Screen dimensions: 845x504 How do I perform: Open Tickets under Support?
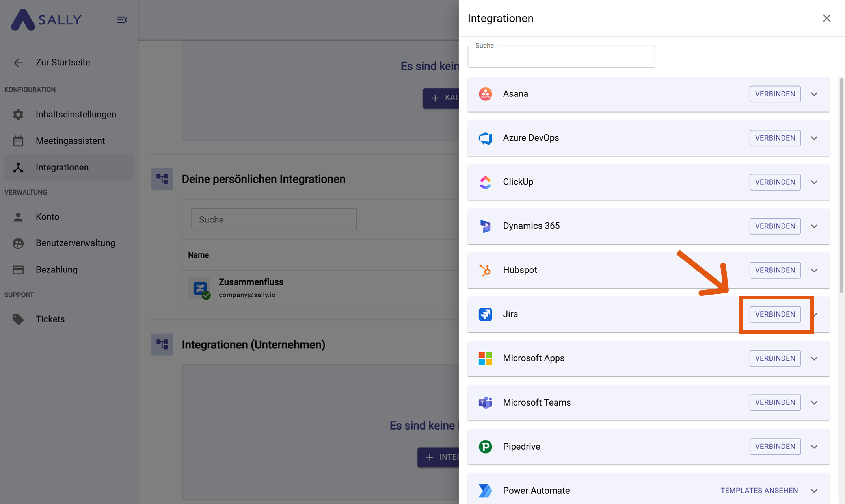69,319
